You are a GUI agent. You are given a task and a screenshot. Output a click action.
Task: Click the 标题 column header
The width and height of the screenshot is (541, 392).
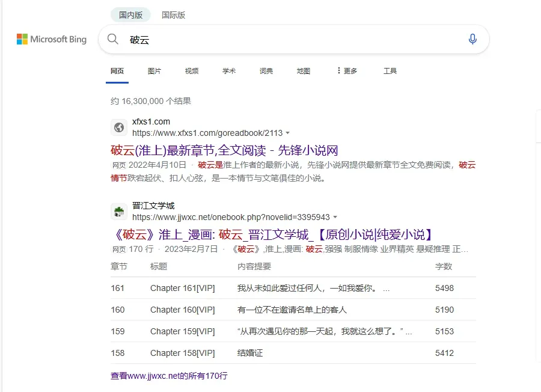[x=159, y=266]
